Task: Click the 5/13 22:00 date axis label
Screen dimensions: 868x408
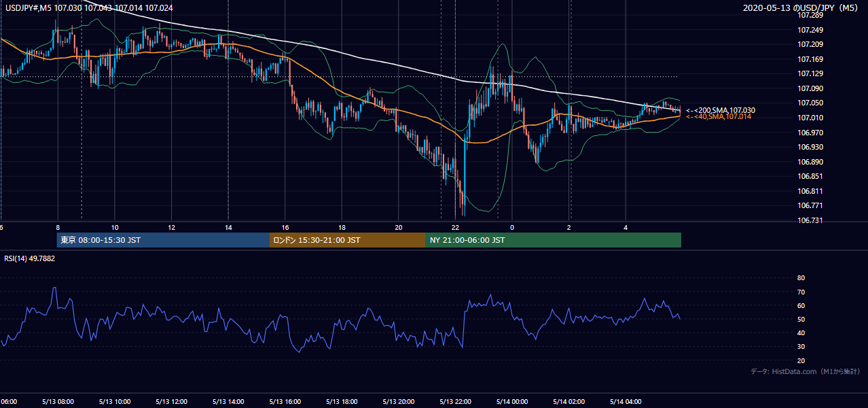Action: [x=455, y=402]
